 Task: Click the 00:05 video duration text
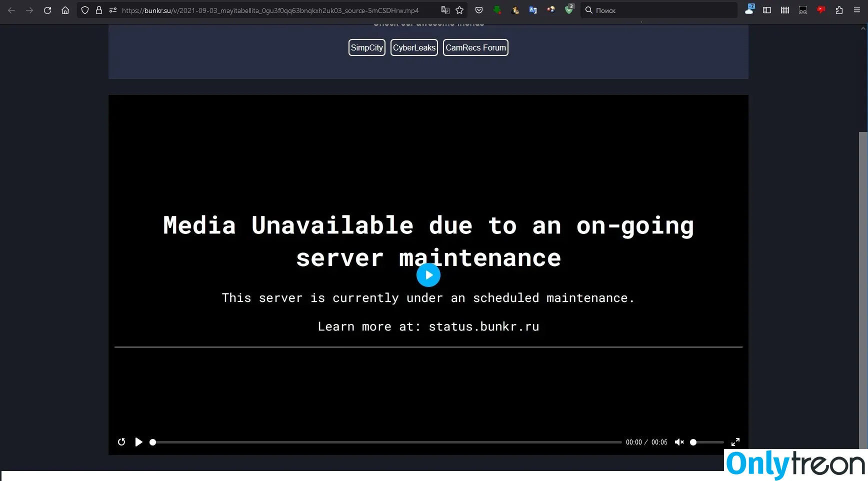coord(659,442)
